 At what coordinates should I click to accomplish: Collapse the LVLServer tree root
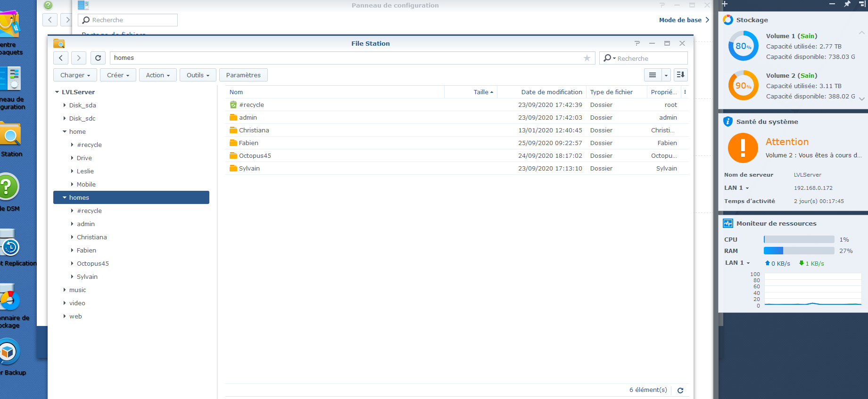(x=57, y=92)
